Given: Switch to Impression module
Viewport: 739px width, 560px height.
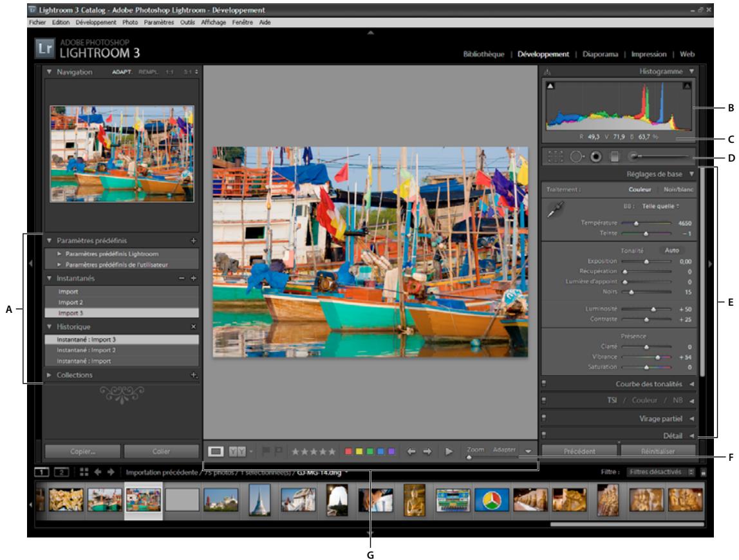Looking at the screenshot, I should [x=649, y=54].
